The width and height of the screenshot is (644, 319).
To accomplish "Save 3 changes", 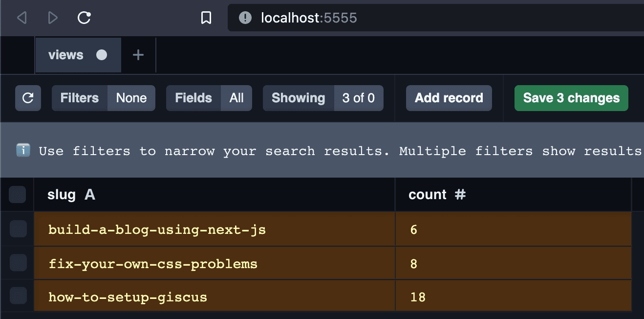I will [571, 98].
